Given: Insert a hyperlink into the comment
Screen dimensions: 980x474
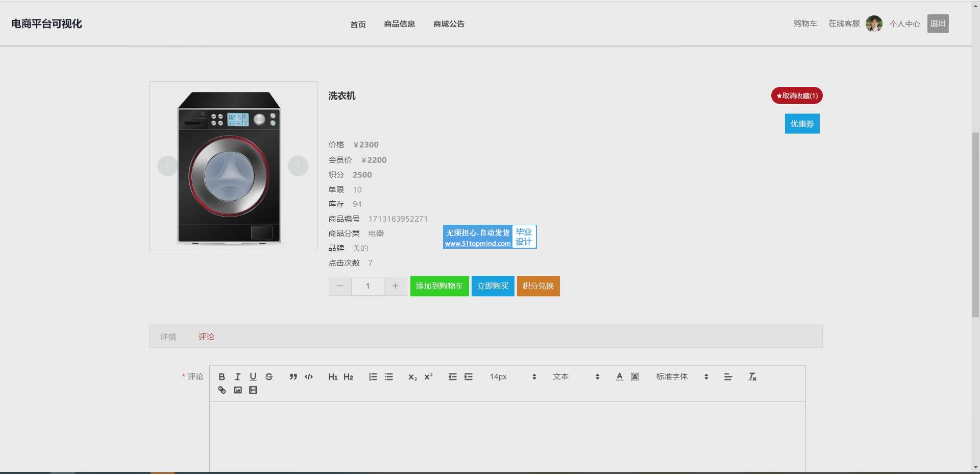Looking at the screenshot, I should point(222,390).
